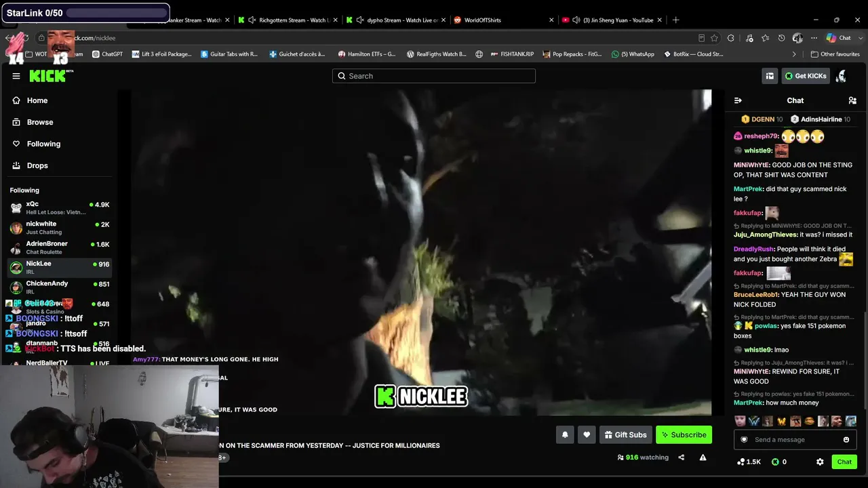The width and height of the screenshot is (868, 488).
Task: Open the Kick dashboard layout icon
Action: pos(770,76)
